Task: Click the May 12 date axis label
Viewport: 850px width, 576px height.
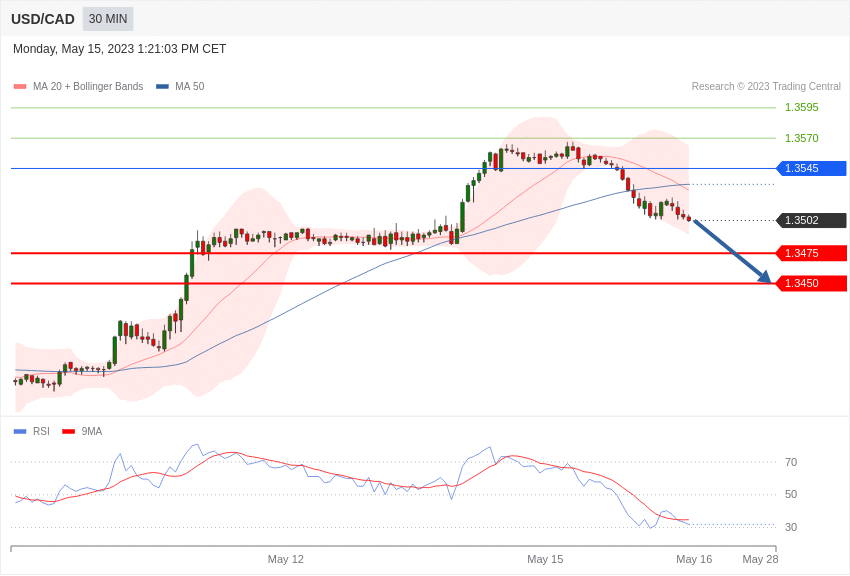Action: [286, 559]
